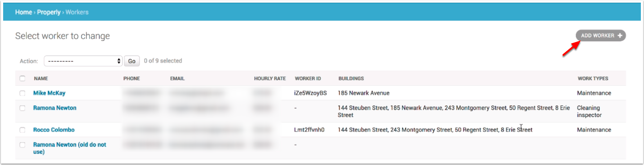Open worker Mike McKay

pos(49,93)
